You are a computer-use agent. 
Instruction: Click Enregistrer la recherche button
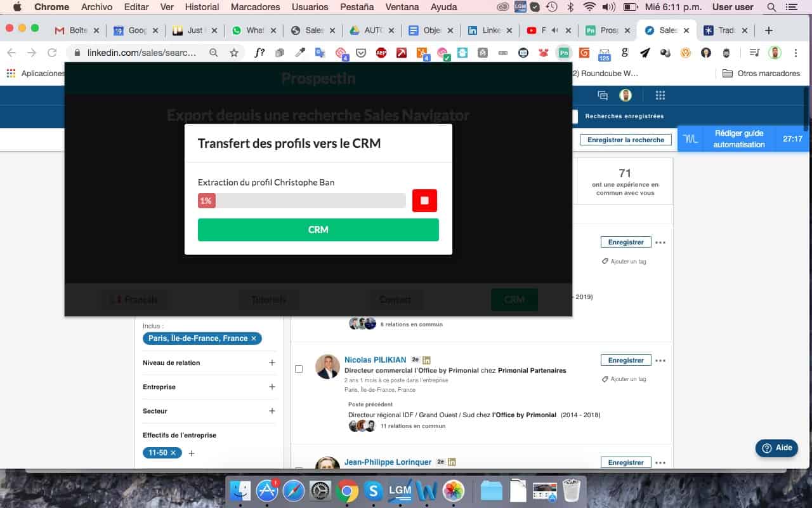pos(625,140)
